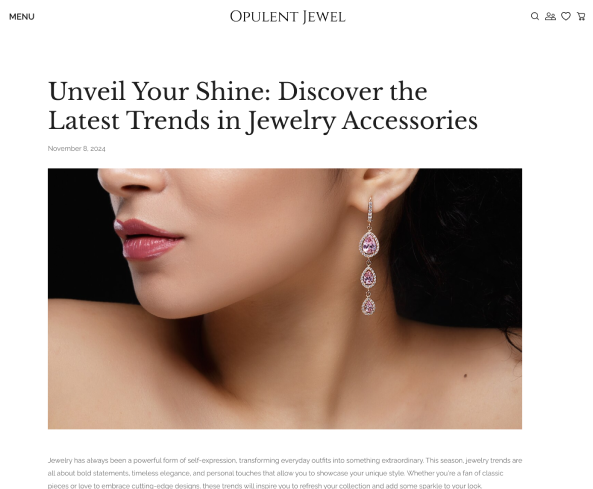
Task: Click headline line "Latest Trends in Jewelry Accessories"
Action: (263, 121)
